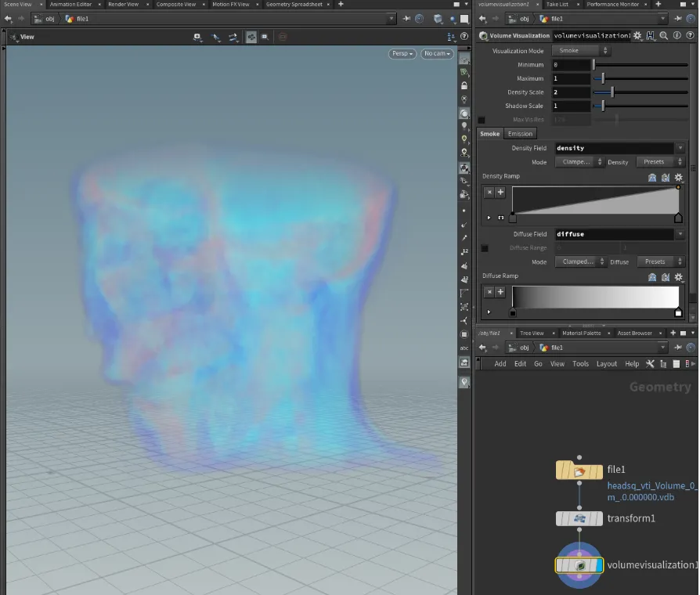The height and width of the screenshot is (595, 700).
Task: Open node info with the 'i' icon
Action: 677,36
